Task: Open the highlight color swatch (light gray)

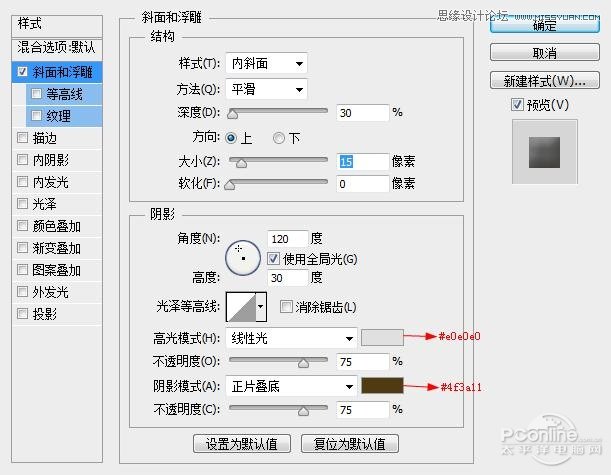Action: point(382,337)
